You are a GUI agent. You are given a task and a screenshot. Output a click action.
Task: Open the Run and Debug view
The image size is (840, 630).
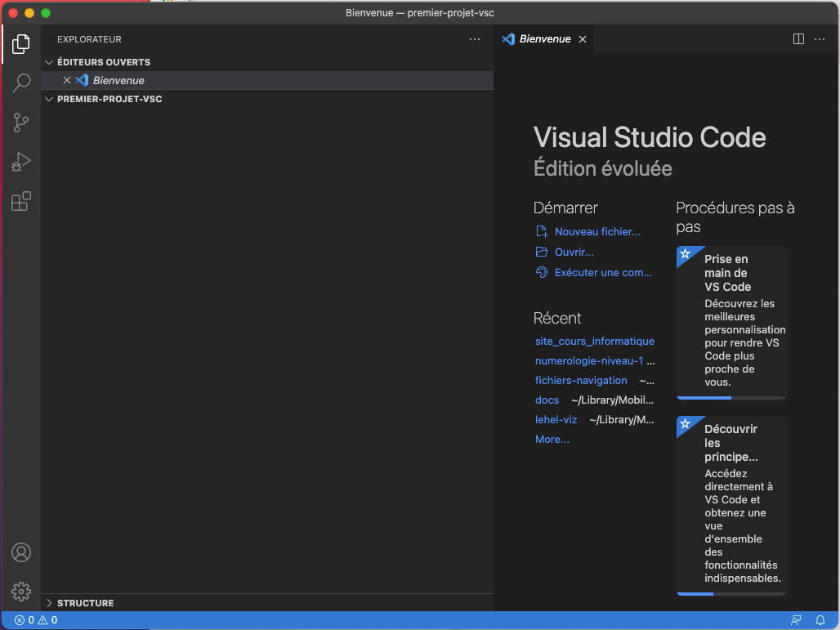21,162
